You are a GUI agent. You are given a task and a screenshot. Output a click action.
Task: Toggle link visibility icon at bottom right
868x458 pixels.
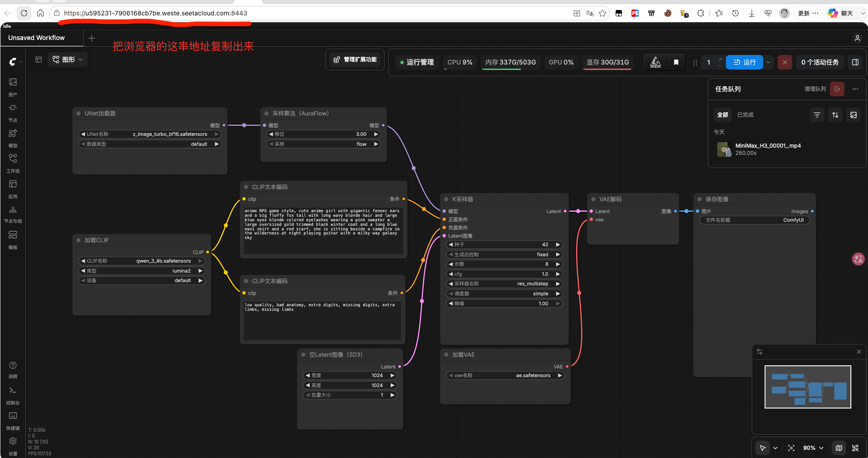tap(855, 448)
